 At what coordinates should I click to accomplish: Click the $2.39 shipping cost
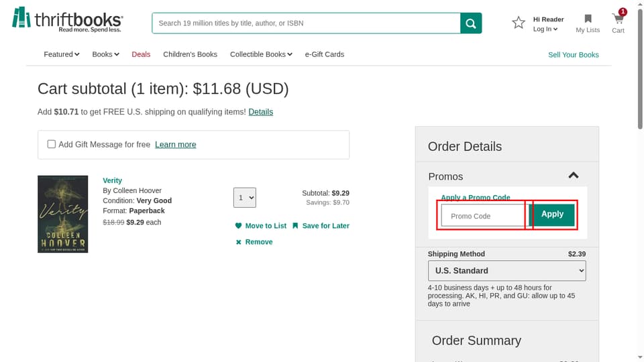(x=577, y=254)
